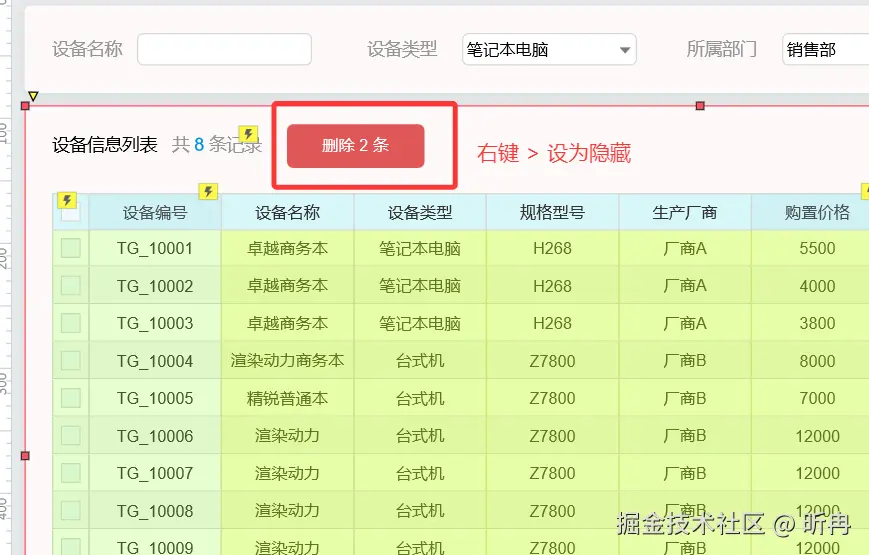Click the 所属部门 label in filter bar
Image resolution: width=869 pixels, height=555 pixels.
click(x=722, y=49)
